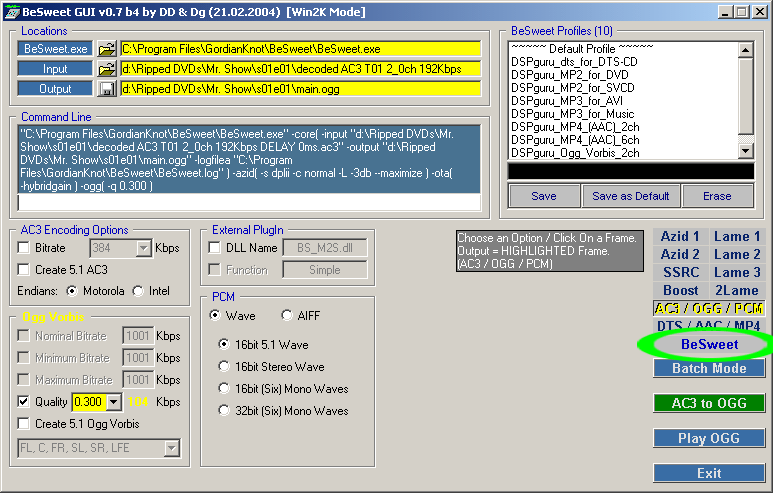Click the empty field below the command line

coord(249,202)
